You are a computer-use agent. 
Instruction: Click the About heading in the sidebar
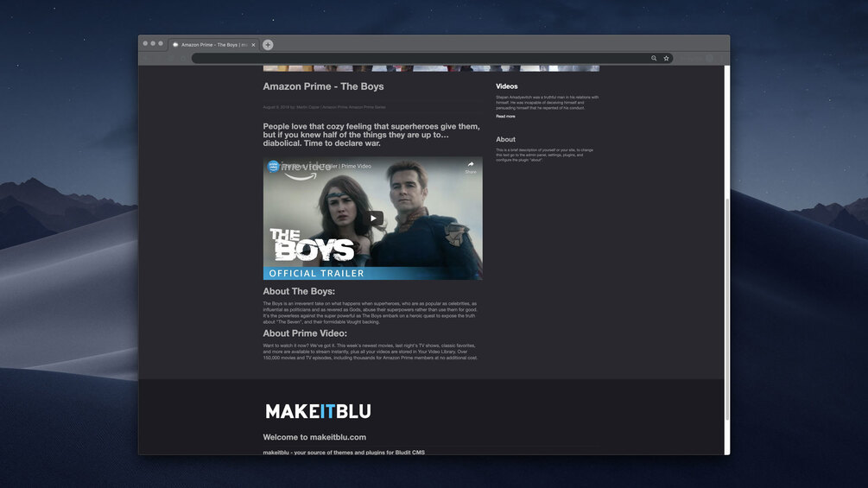[505, 139]
